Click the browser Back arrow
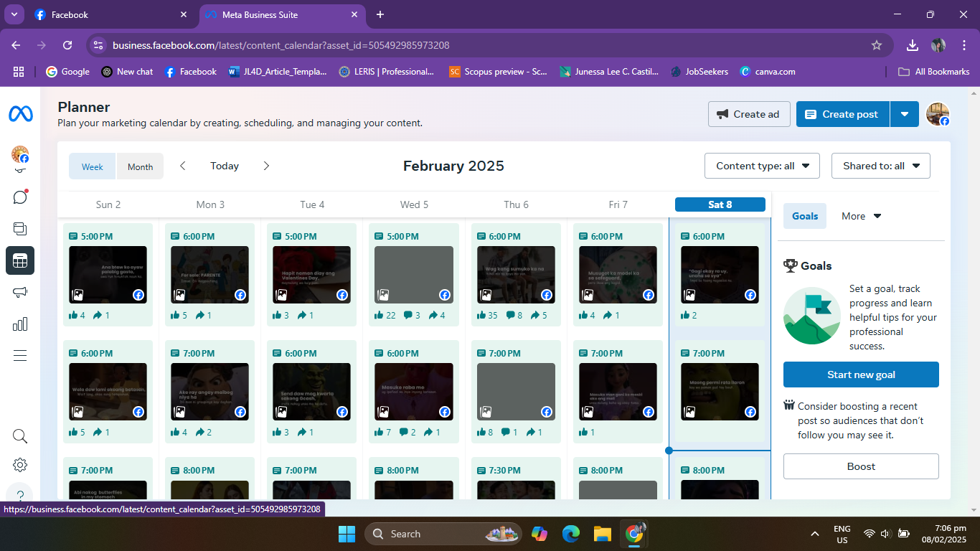 (x=17, y=45)
